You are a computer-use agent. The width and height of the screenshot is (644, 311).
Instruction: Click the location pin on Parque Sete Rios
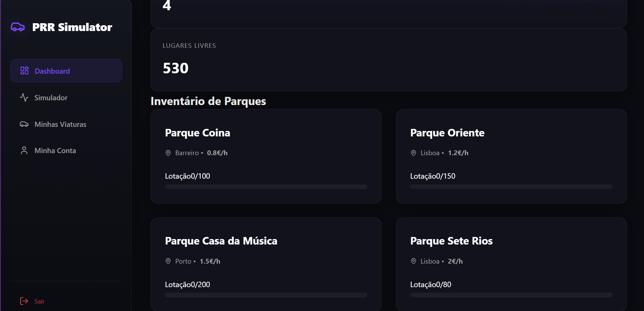tap(413, 261)
